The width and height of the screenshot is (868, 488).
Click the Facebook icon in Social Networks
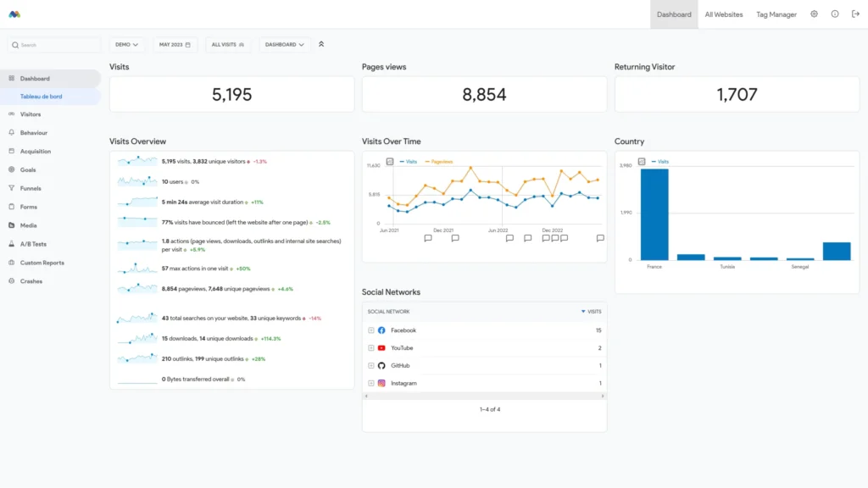pos(381,330)
